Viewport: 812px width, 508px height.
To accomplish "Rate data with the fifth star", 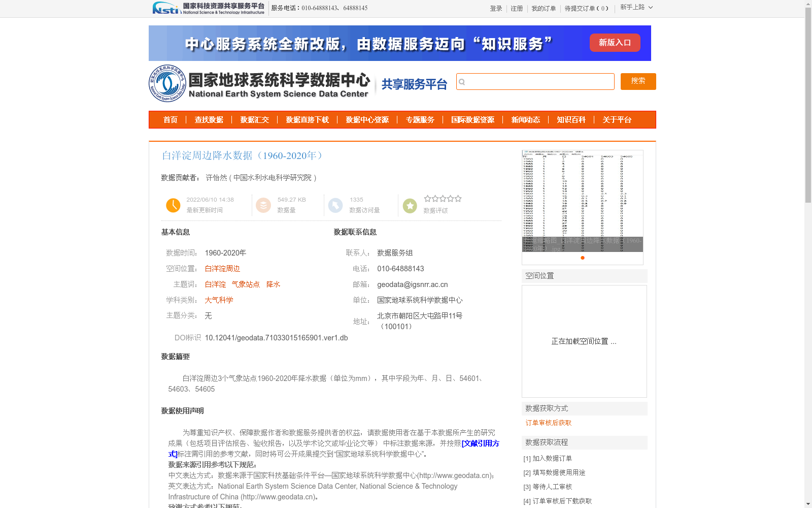I will pos(458,199).
